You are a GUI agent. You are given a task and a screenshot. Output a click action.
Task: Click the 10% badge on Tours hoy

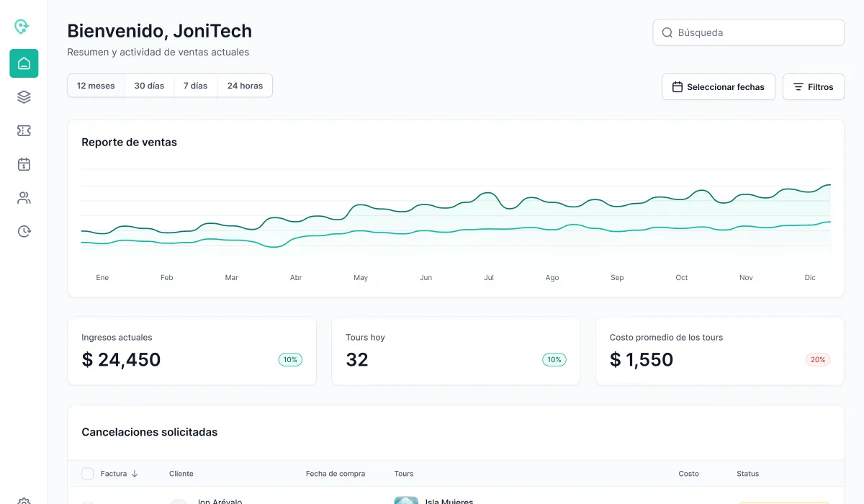554,359
